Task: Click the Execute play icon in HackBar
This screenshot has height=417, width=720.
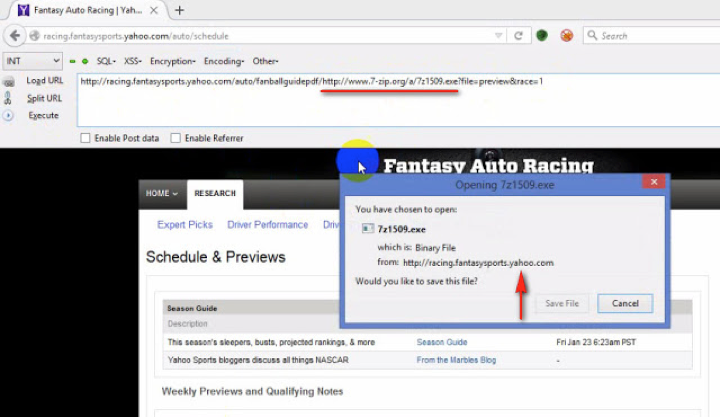Action: [8, 115]
